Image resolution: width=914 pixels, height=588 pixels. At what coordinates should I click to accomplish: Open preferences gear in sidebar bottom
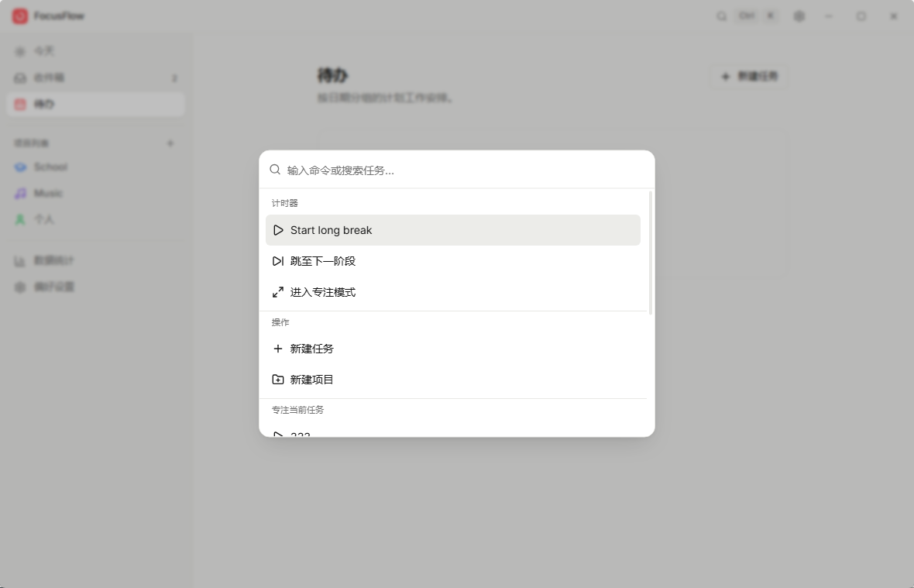[95, 287]
